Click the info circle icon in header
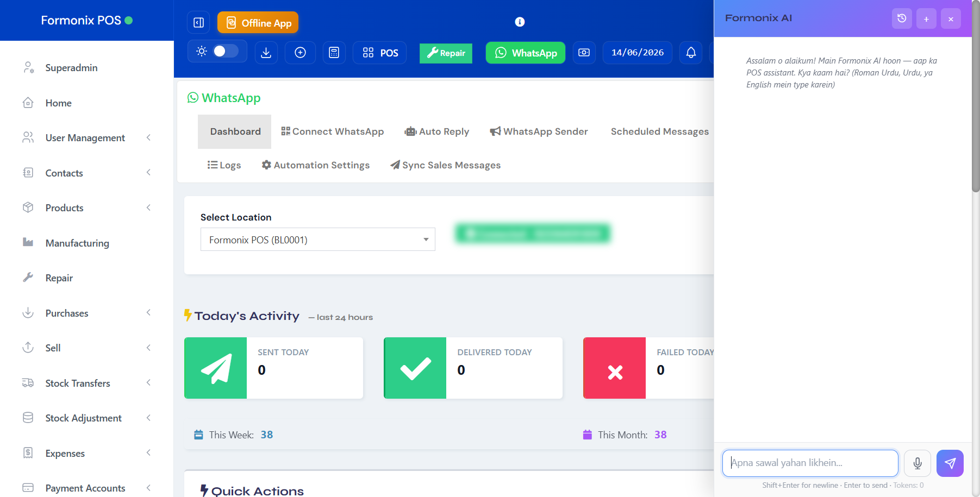 (x=520, y=22)
